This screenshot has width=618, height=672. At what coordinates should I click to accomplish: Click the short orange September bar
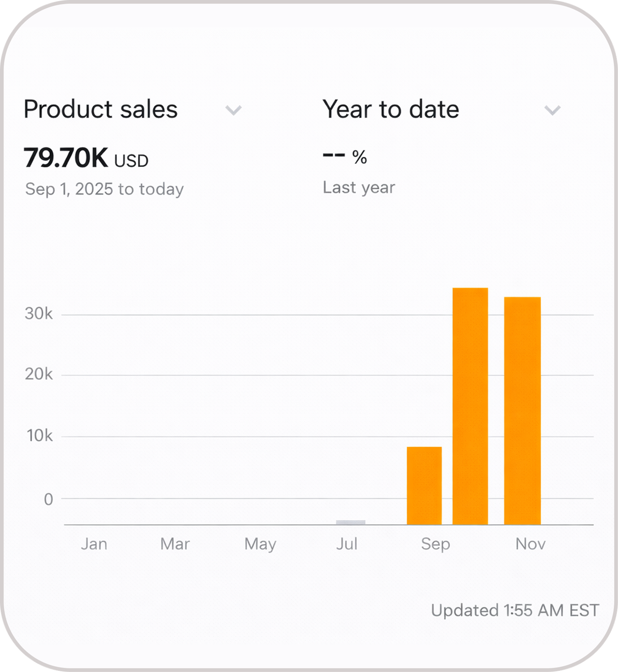tap(424, 485)
